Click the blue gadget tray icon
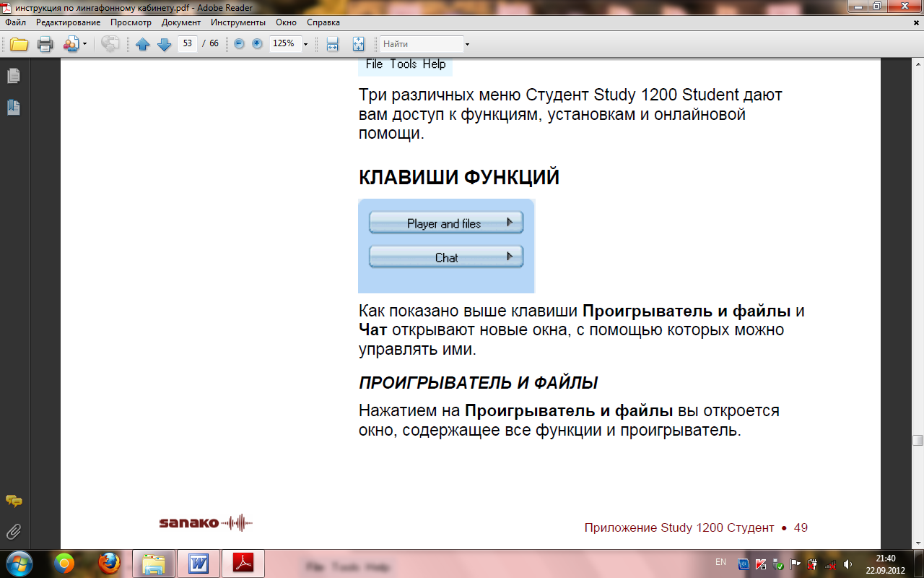Image resolution: width=924 pixels, height=578 pixels. point(744,564)
